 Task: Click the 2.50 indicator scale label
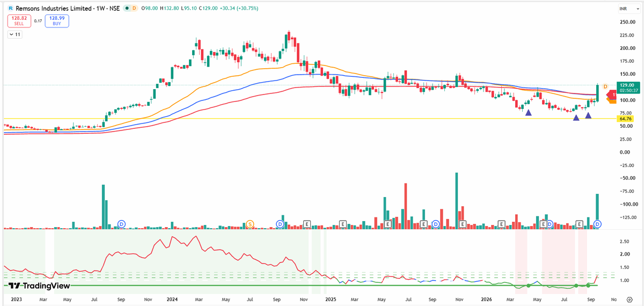(624, 242)
